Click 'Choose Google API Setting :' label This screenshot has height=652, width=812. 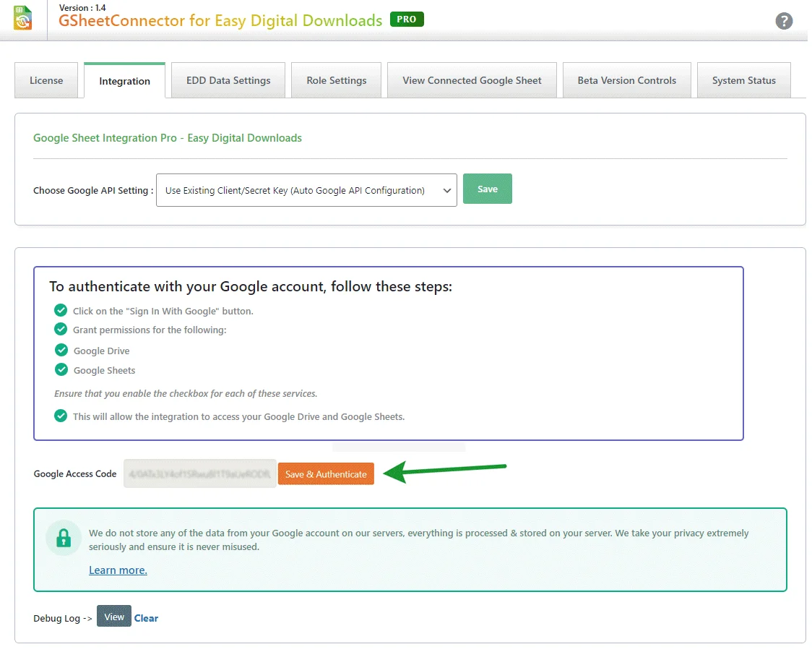pos(93,190)
